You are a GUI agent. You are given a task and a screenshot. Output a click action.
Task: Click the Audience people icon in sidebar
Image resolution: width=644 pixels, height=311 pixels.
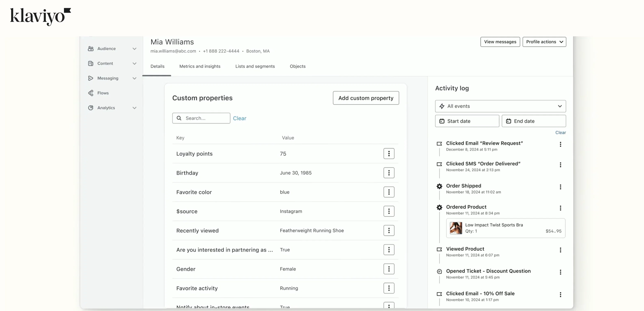click(x=91, y=49)
